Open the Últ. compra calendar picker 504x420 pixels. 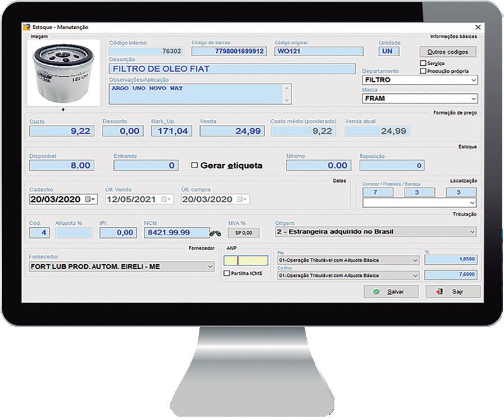(x=242, y=200)
